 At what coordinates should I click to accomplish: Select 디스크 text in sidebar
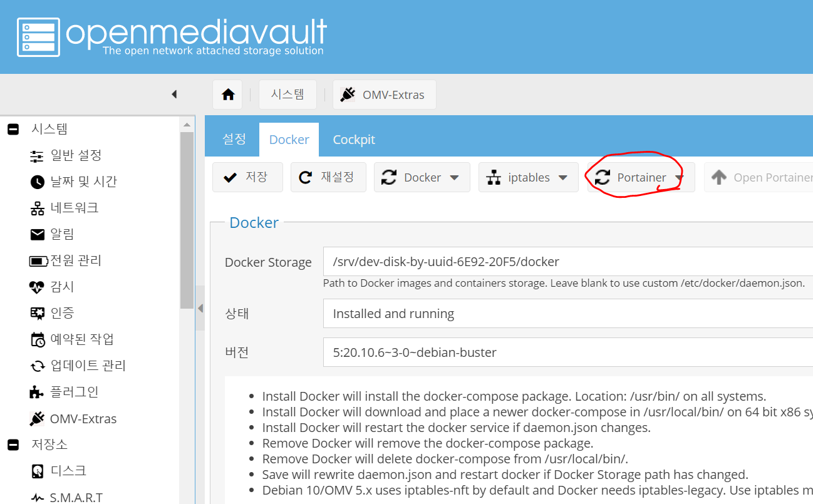pos(68,471)
